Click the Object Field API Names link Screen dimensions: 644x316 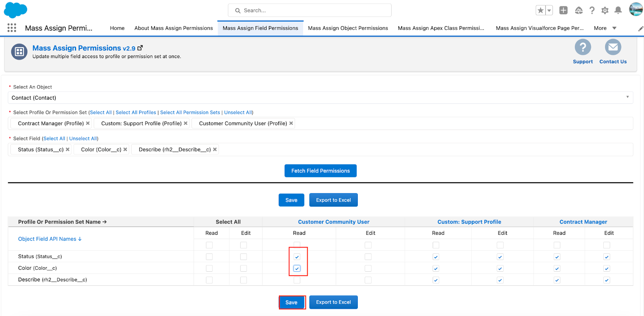[x=50, y=239]
